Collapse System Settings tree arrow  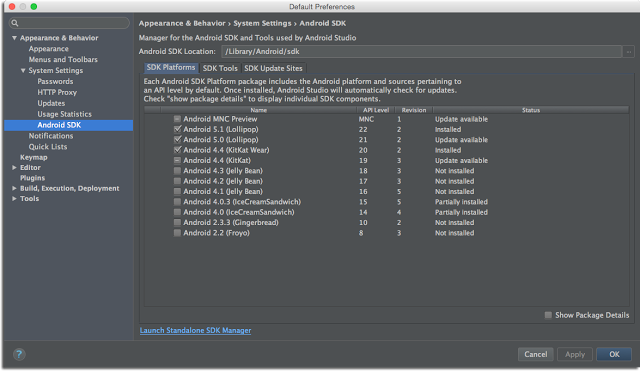[23, 71]
